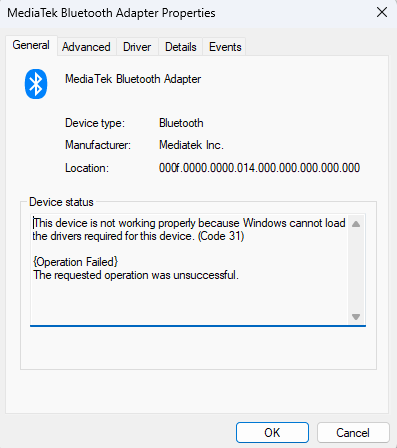Open the Advanced tab
The image size is (397, 448).
[86, 47]
